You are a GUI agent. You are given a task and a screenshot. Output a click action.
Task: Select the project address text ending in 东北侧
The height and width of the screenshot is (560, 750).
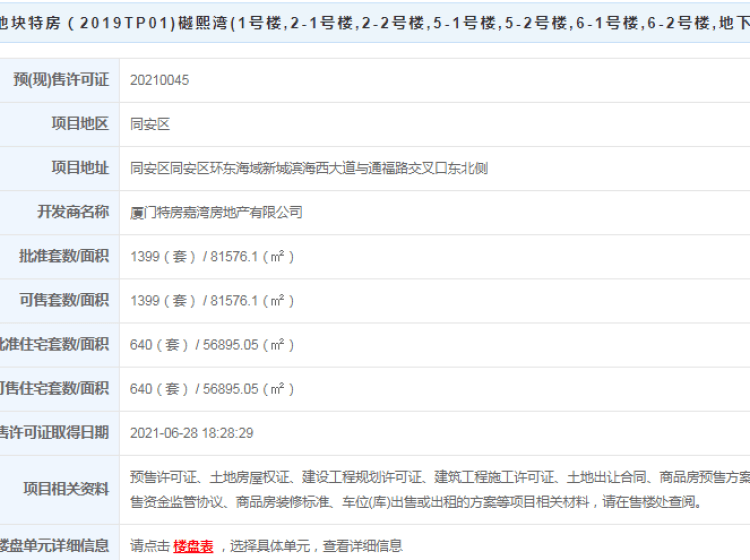coord(308,169)
